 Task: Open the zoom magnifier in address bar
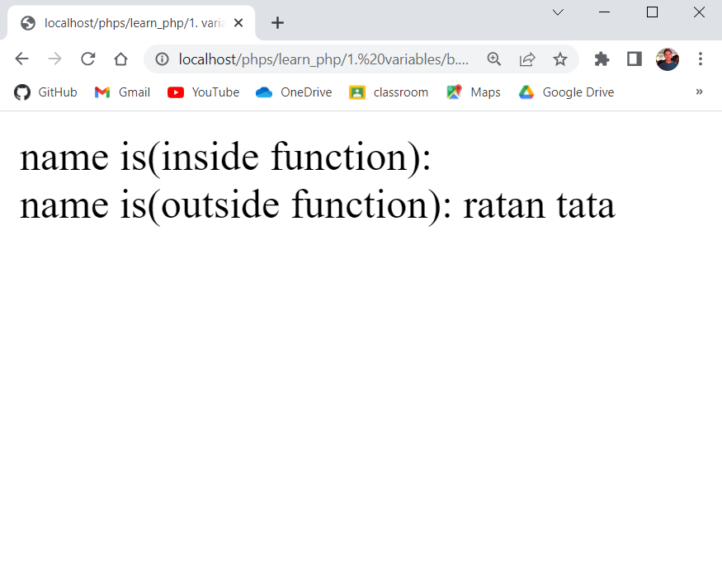pyautogui.click(x=494, y=59)
